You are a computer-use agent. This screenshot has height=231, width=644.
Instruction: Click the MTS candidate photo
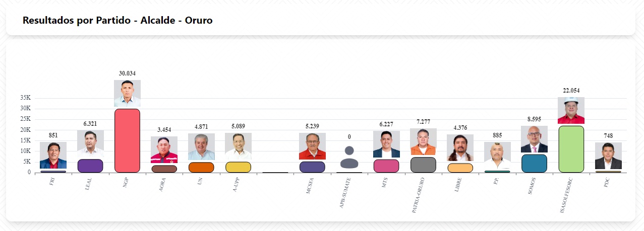[x=386, y=144]
